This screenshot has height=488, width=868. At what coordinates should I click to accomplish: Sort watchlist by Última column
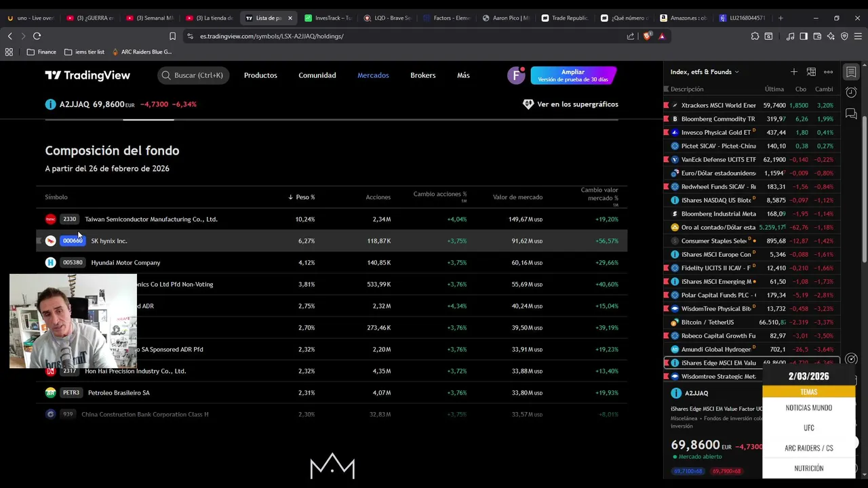pyautogui.click(x=774, y=89)
